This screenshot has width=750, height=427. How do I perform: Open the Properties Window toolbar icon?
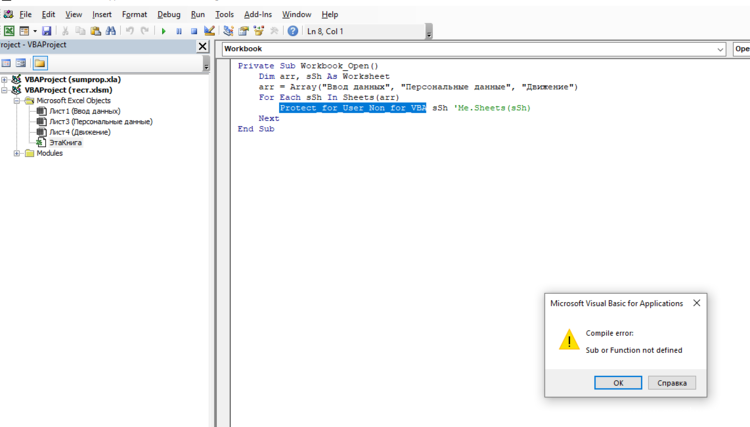tap(243, 31)
